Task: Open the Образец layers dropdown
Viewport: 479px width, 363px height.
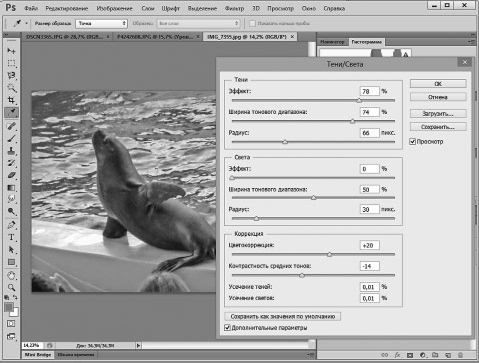Action: tap(198, 23)
